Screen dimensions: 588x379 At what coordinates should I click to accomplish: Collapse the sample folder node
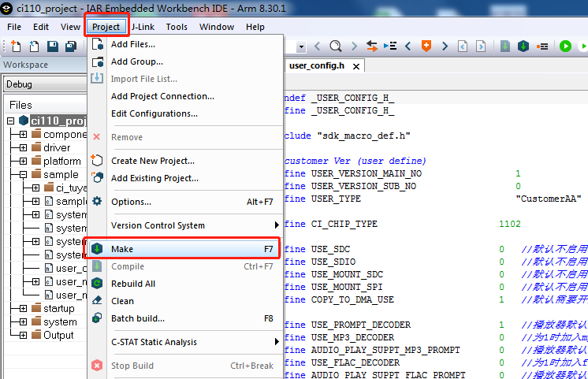click(x=23, y=175)
